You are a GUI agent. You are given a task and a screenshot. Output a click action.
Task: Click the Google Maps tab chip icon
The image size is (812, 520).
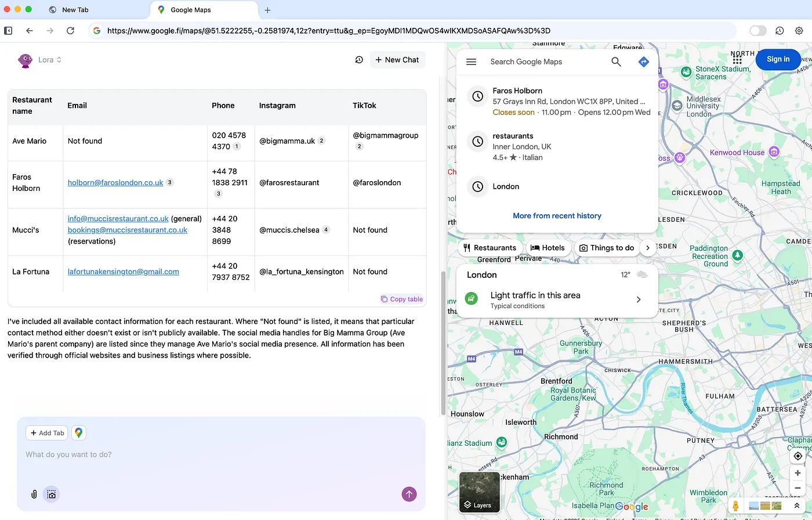coord(78,433)
